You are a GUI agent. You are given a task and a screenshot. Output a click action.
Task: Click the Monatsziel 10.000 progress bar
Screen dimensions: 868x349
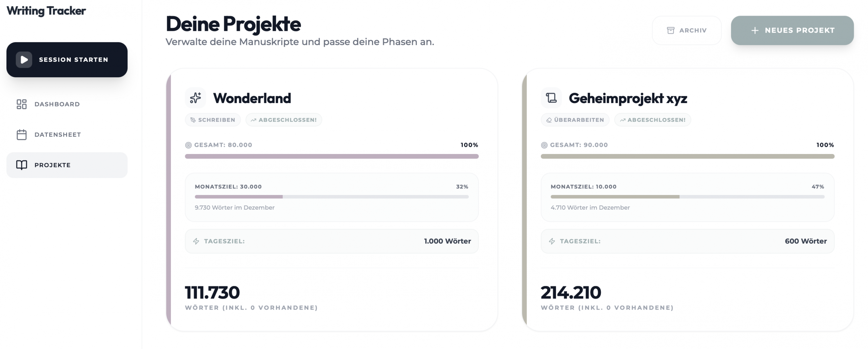(687, 197)
